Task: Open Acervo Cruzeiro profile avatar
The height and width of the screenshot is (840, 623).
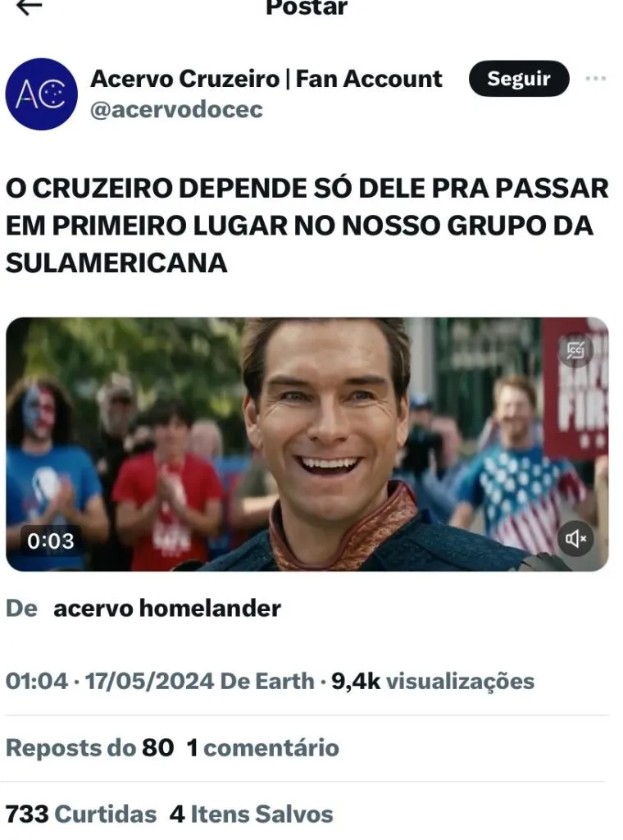Action: pos(41,94)
